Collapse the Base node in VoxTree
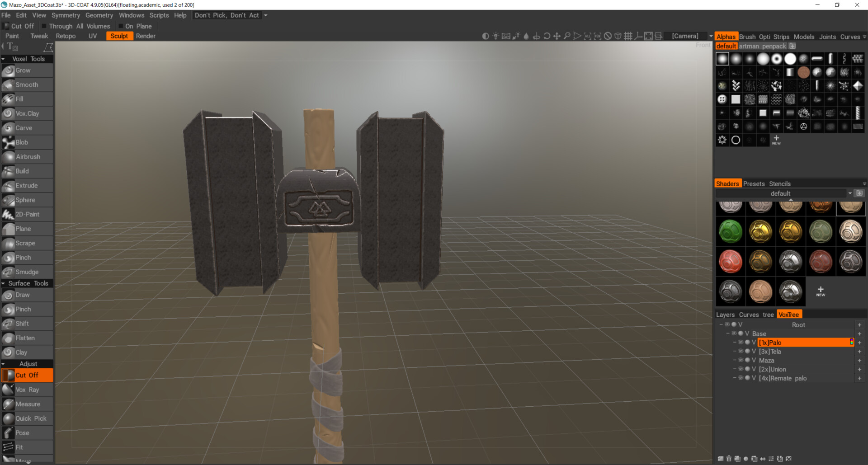 tap(727, 333)
